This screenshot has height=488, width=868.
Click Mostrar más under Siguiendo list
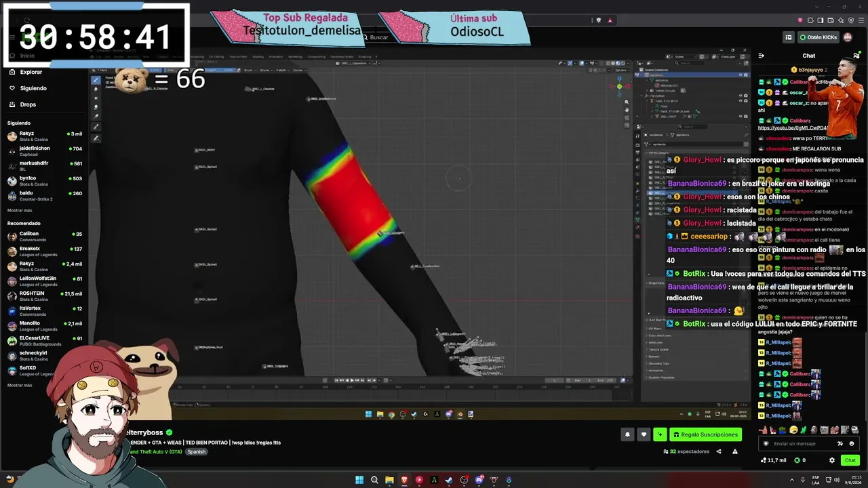click(20, 210)
